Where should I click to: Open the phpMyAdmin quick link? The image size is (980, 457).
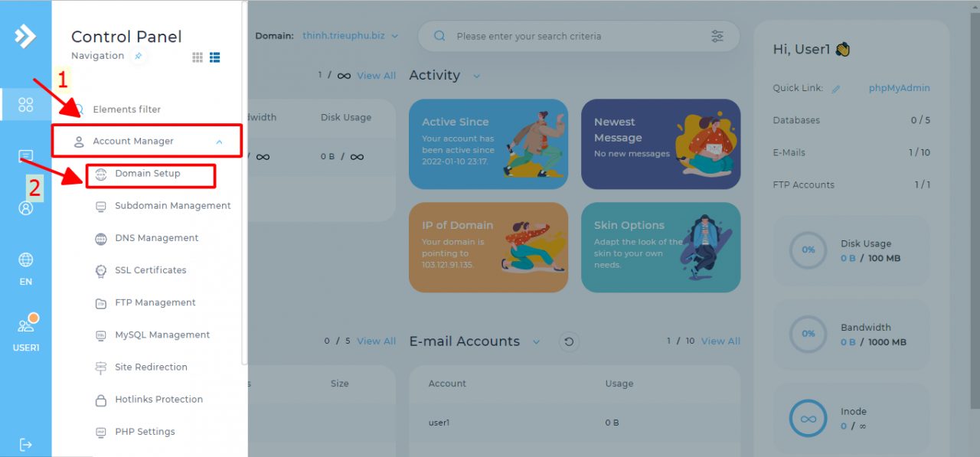tap(899, 88)
